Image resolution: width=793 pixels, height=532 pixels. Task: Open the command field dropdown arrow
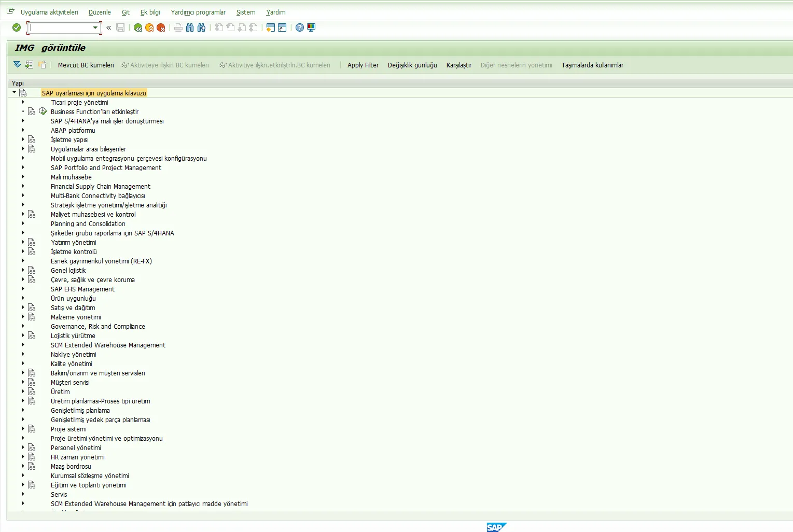pyautogui.click(x=95, y=27)
